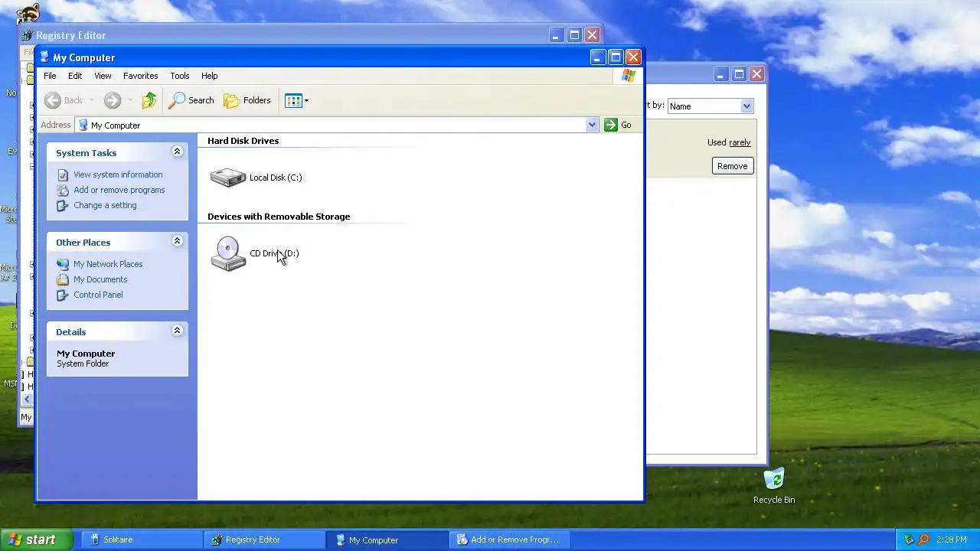Click the orange system tray icon
The width and height of the screenshot is (980, 551).
pyautogui.click(x=923, y=540)
